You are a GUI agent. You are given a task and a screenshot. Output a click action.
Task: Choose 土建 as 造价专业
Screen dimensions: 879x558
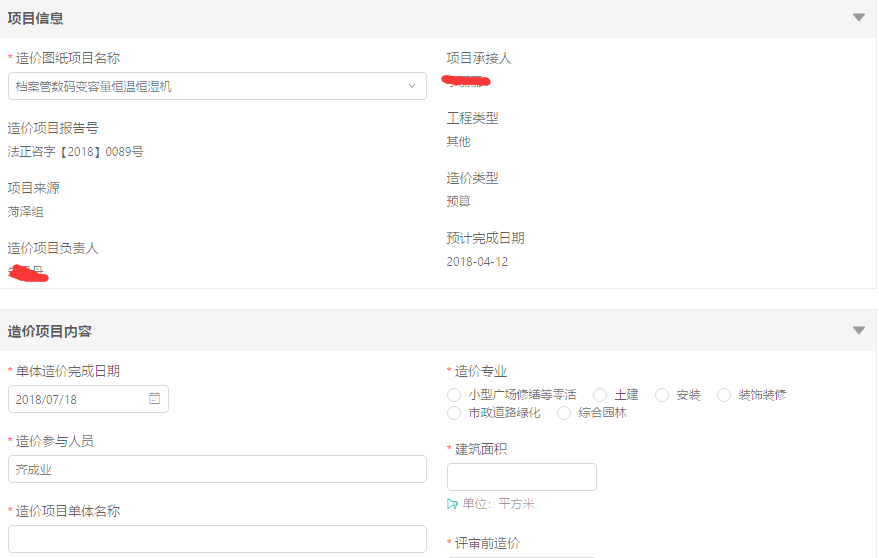click(x=600, y=395)
